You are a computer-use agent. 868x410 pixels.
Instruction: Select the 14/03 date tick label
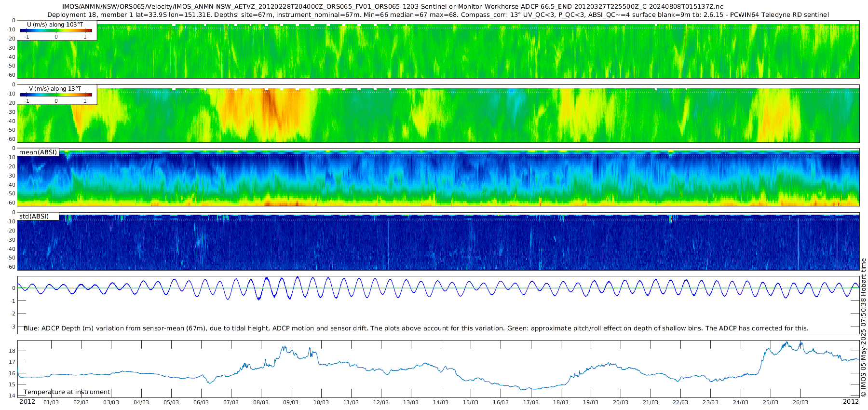pyautogui.click(x=441, y=402)
